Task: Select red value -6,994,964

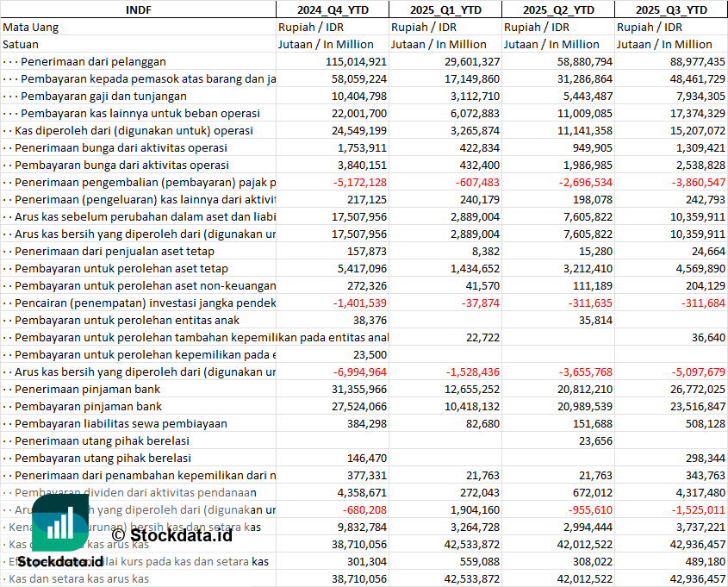Action: click(360, 372)
